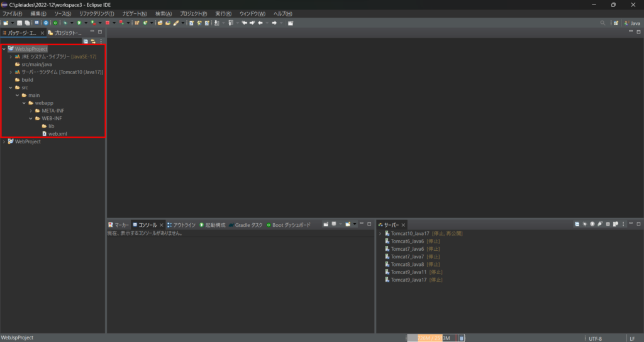Open the Run dropdown arrow in toolbar
Viewport: 644px width, 342px height.
click(x=85, y=23)
